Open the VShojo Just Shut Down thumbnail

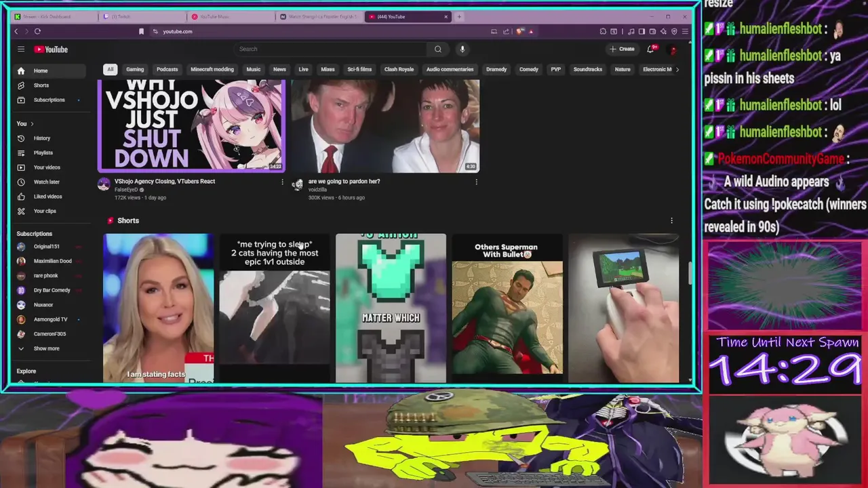(x=192, y=125)
